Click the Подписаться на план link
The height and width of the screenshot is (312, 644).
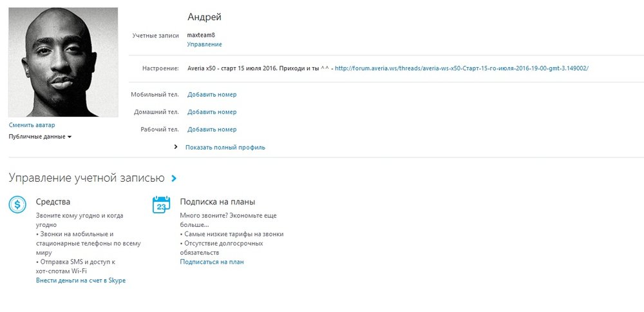[212, 262]
